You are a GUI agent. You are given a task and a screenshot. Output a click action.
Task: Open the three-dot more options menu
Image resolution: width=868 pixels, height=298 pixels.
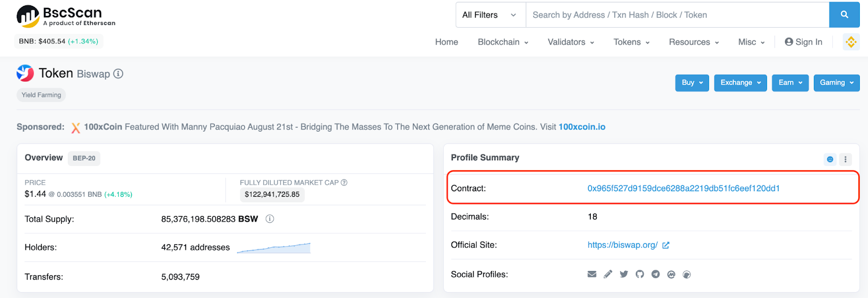tap(845, 159)
